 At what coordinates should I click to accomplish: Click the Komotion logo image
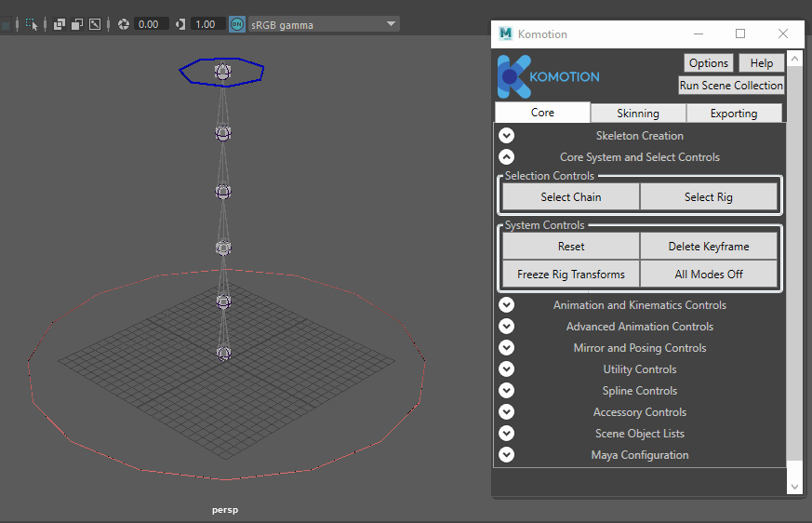tap(549, 76)
